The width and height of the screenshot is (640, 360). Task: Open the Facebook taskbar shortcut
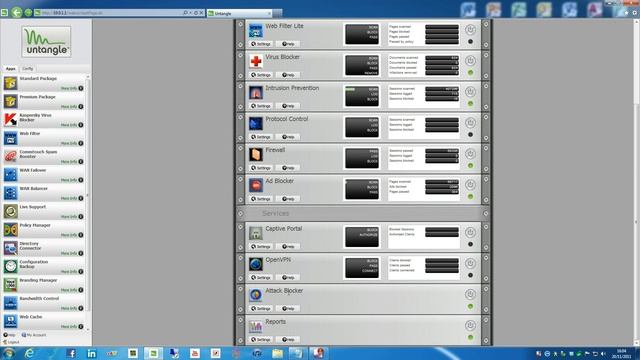point(71,353)
